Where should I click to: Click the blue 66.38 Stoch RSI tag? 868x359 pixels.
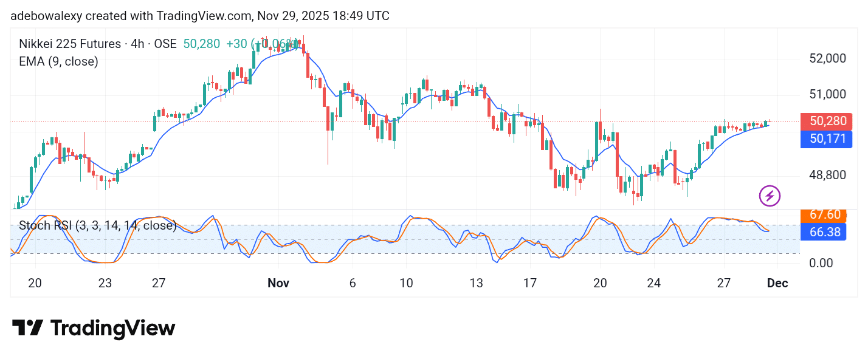click(x=824, y=232)
